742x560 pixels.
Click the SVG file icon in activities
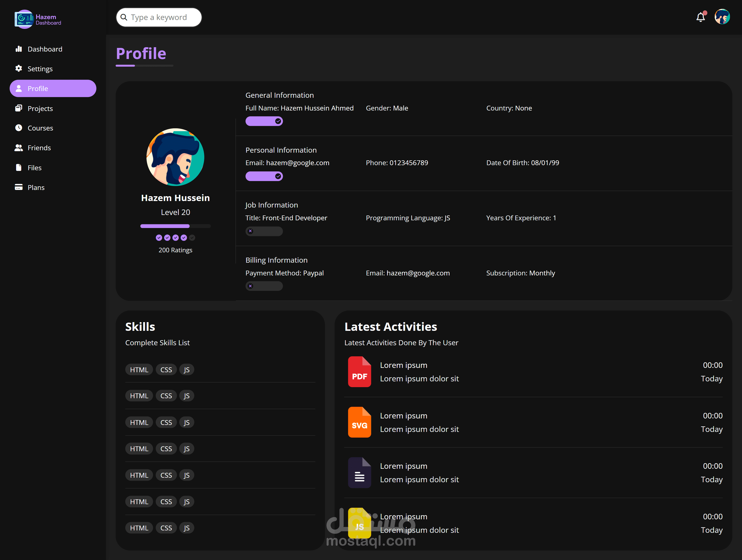(359, 422)
